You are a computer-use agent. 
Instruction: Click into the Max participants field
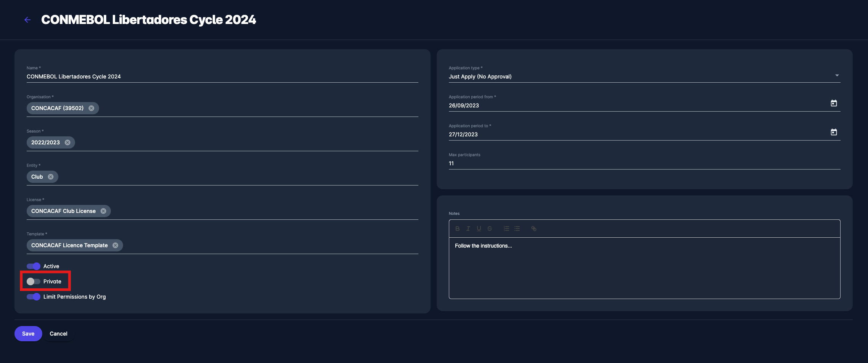point(644,163)
